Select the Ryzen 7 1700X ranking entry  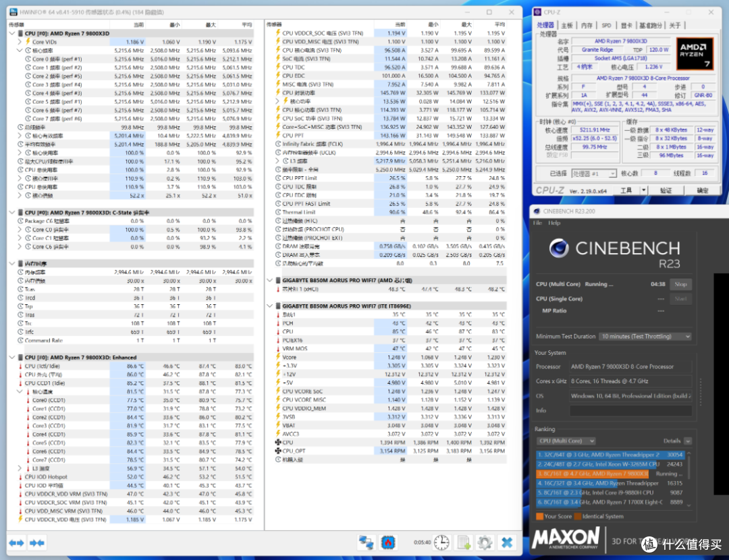tap(610, 502)
